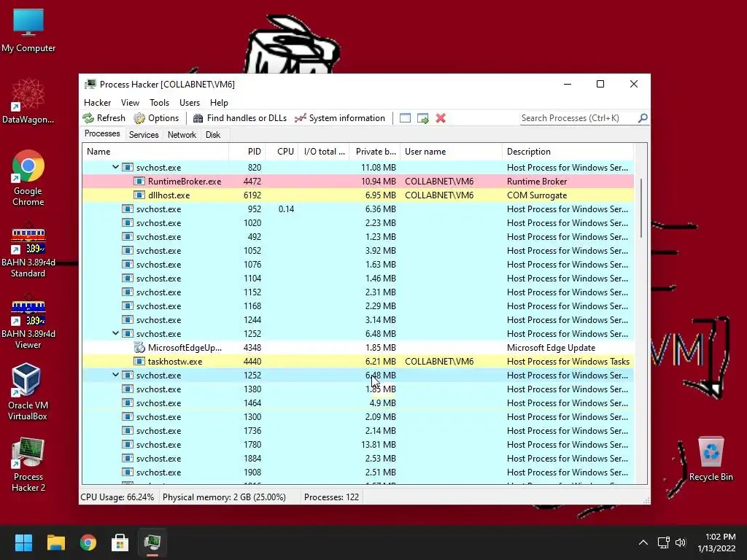Screen dimensions: 747x560
Task: Sort by I/O total column header
Action: coord(324,152)
